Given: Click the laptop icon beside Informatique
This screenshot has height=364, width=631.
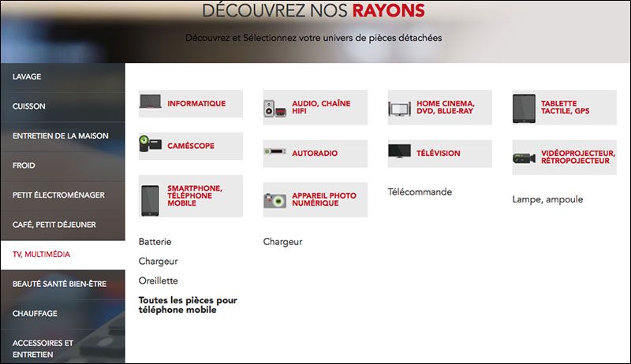Looking at the screenshot, I should (151, 102).
